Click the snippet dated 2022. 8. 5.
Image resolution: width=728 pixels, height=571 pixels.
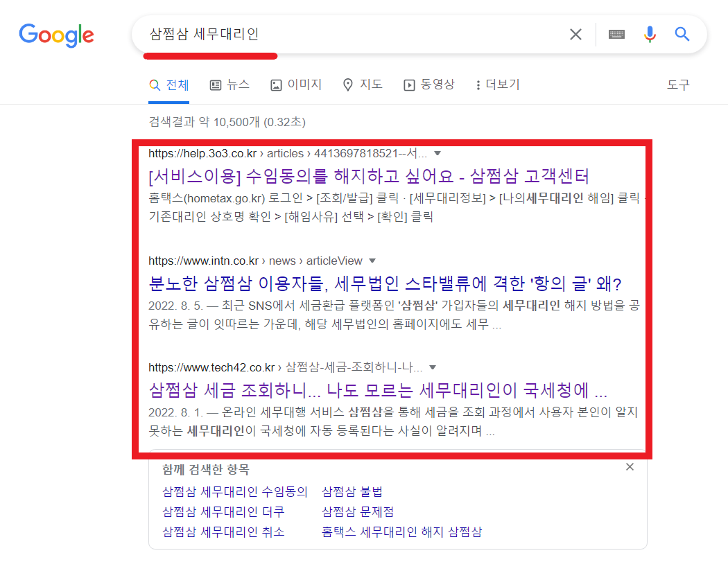pos(395,315)
